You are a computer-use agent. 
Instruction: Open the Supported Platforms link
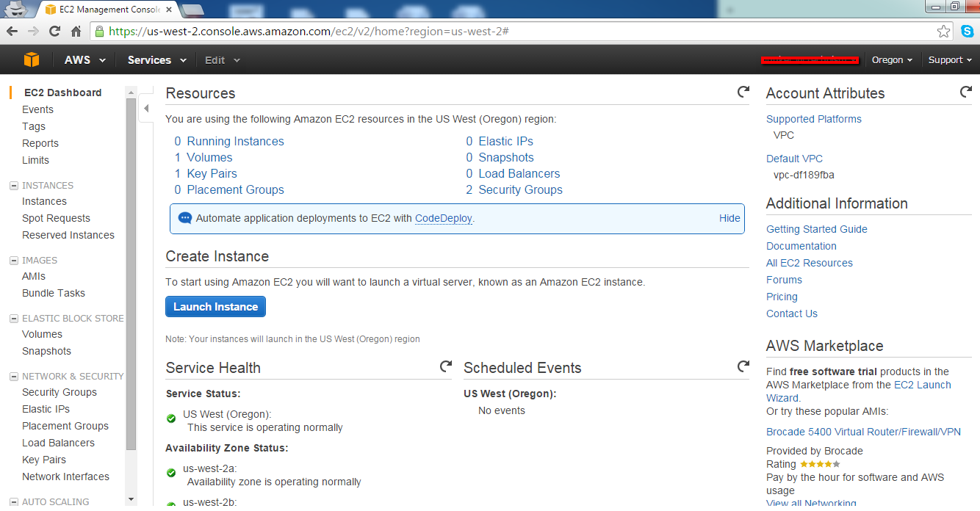click(814, 119)
